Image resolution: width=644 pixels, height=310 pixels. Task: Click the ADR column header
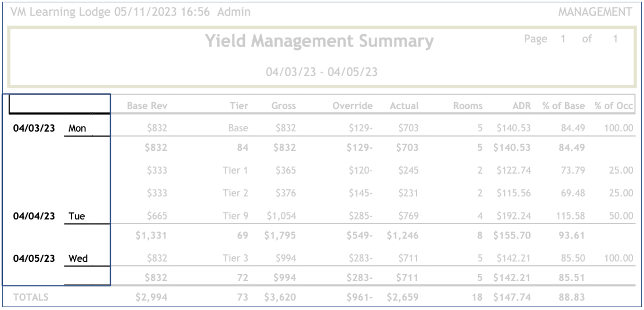point(522,106)
